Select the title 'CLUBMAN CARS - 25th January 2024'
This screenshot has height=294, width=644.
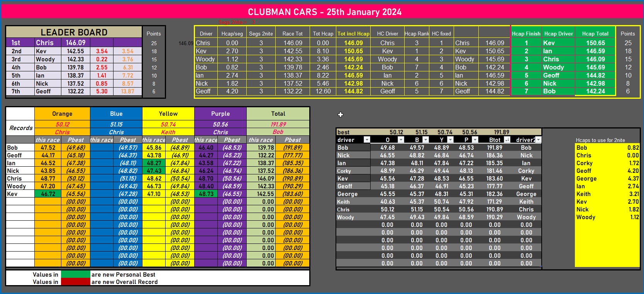tap(324, 12)
